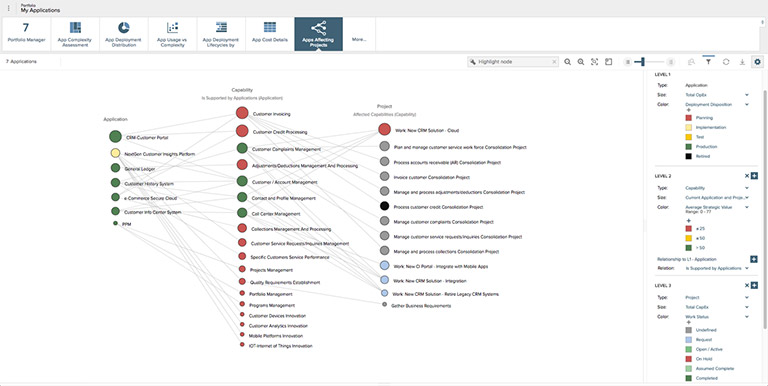Clear the Highlight node search box
The width and height of the screenshot is (768, 386).
tap(554, 62)
